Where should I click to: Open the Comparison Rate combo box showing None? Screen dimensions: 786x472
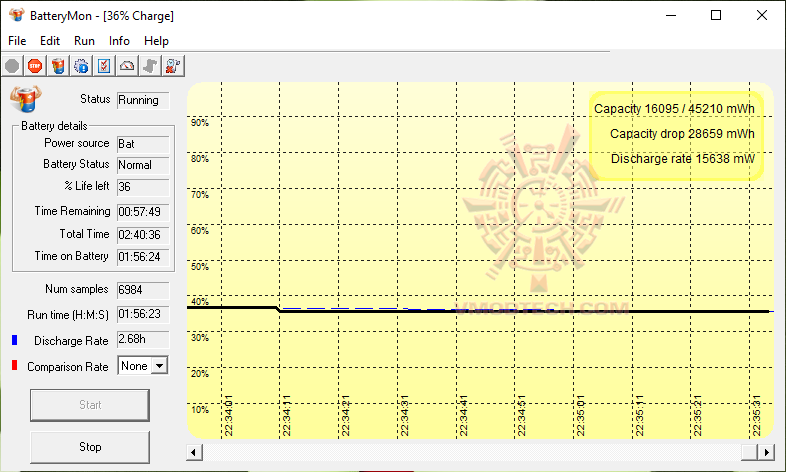(x=143, y=366)
